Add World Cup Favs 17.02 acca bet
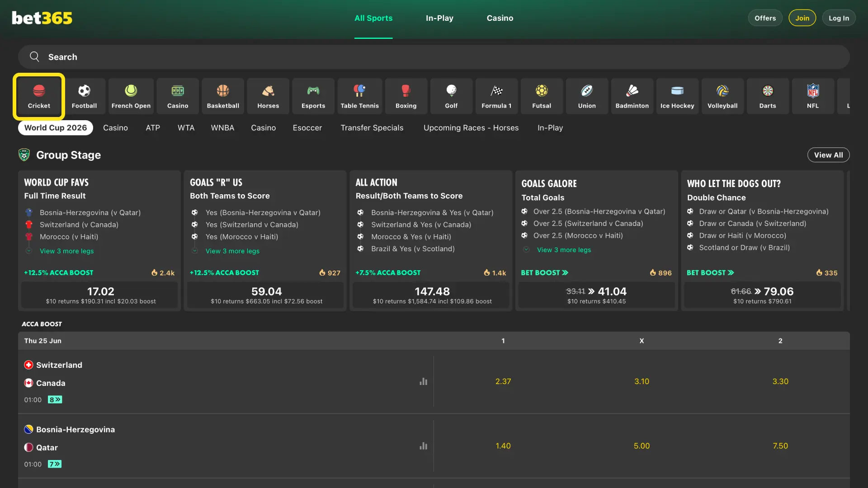 click(100, 295)
